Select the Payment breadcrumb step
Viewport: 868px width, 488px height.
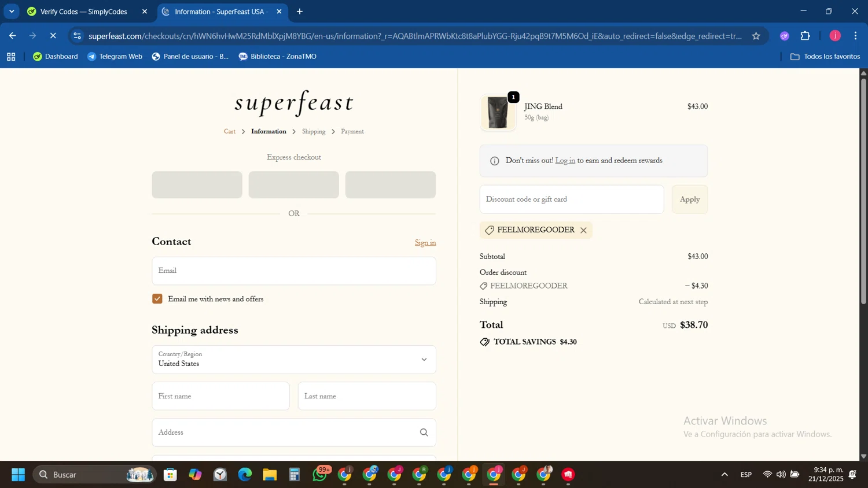click(x=352, y=131)
